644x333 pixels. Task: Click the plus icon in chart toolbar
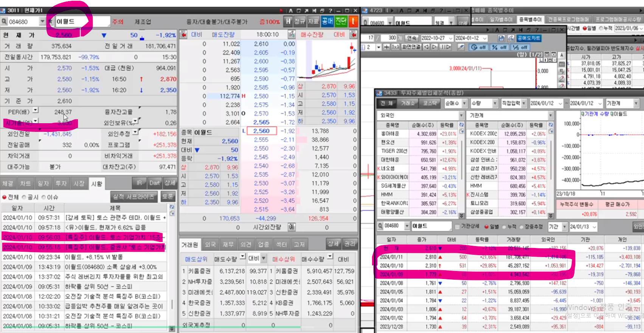[386, 47]
